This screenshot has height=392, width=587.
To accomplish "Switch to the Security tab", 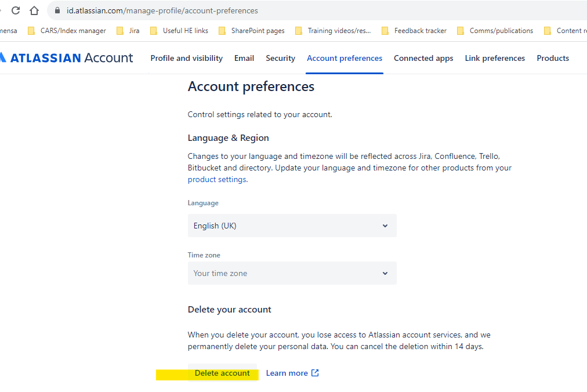I will point(280,58).
